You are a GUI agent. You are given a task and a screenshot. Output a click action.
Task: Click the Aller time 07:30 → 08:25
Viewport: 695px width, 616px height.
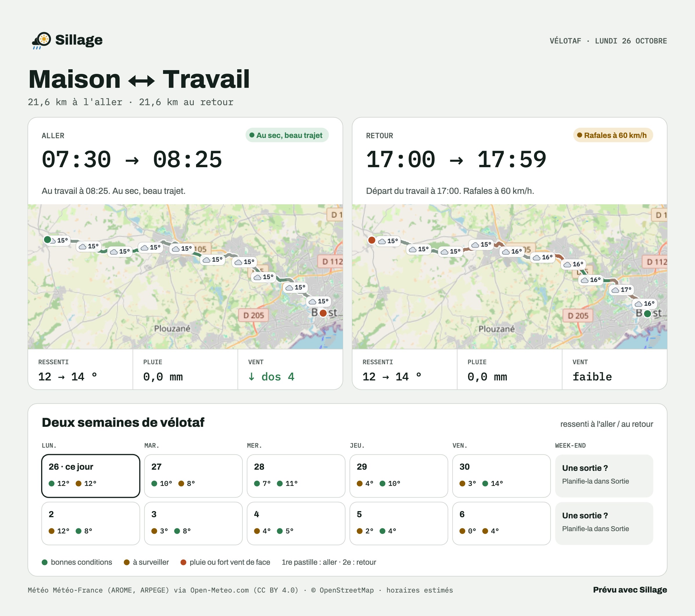[x=131, y=160]
